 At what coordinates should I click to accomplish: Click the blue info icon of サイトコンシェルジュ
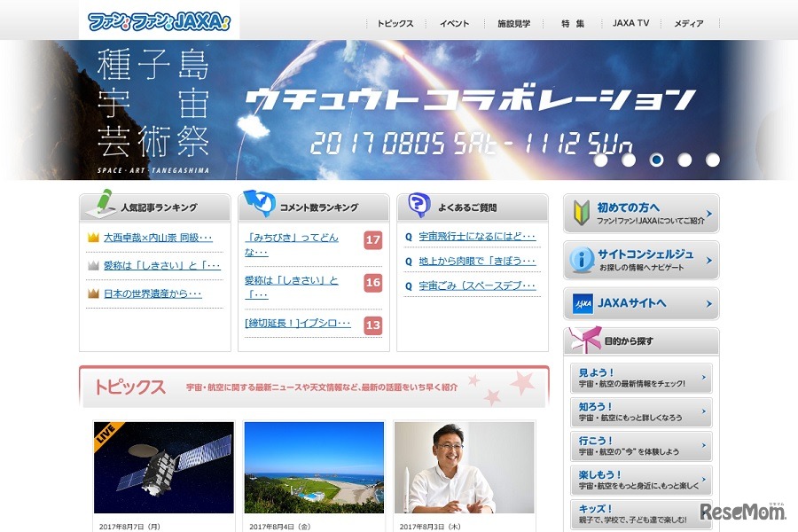point(582,260)
